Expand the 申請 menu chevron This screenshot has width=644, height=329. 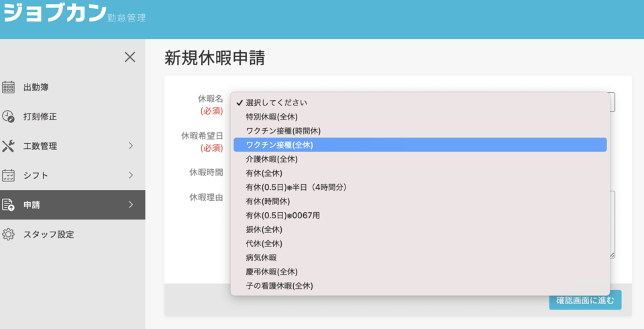131,204
